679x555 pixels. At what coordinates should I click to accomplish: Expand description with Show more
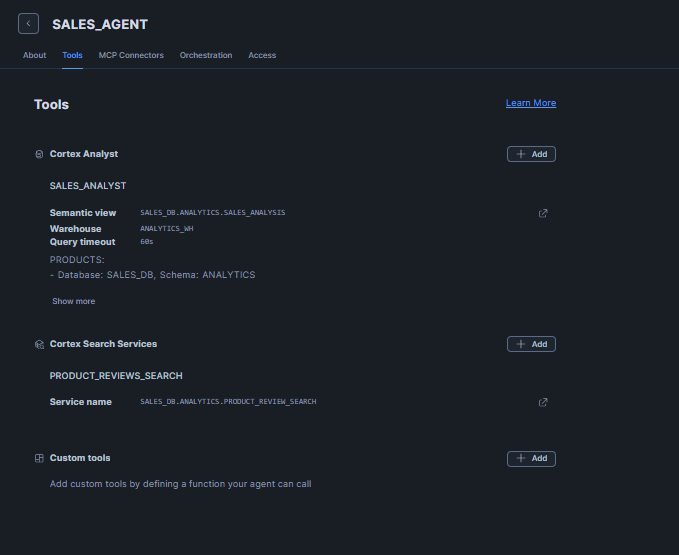click(x=74, y=301)
